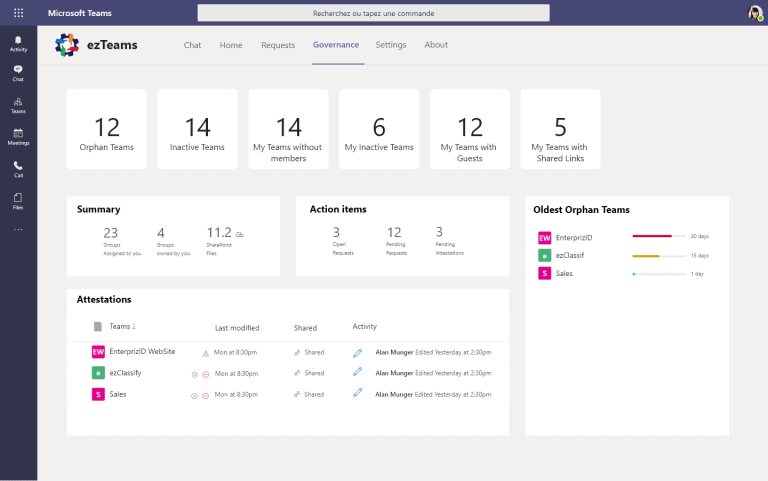The image size is (768, 481).
Task: Click the green Sales age progress bar
Action: pyautogui.click(x=659, y=274)
